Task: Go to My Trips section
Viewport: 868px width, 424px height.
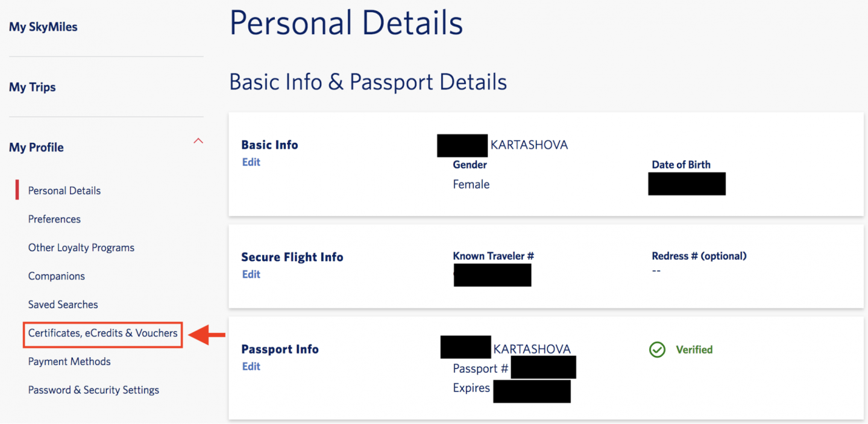Action: tap(33, 87)
